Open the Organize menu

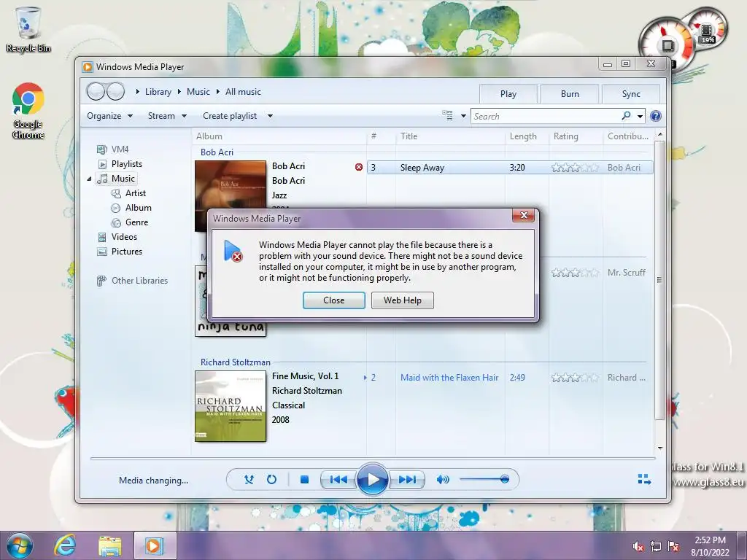tap(109, 116)
